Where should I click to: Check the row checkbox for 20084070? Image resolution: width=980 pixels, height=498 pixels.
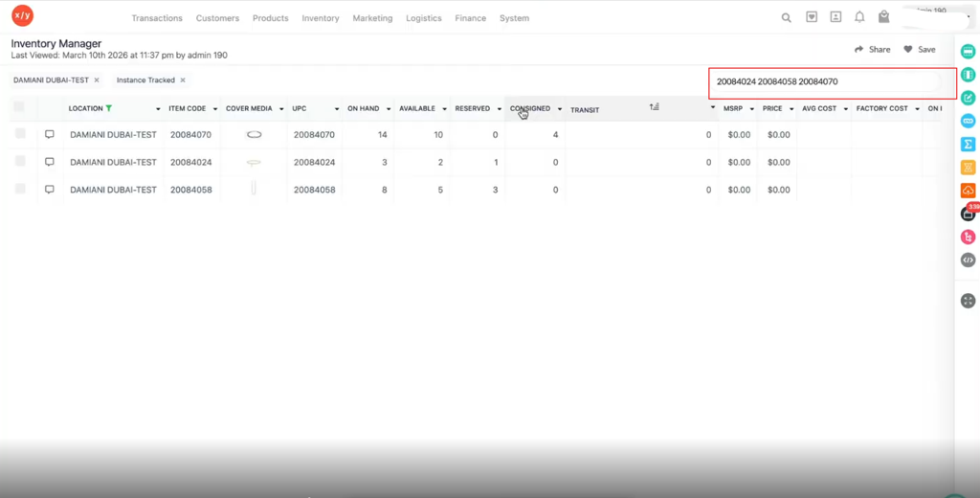point(21,133)
